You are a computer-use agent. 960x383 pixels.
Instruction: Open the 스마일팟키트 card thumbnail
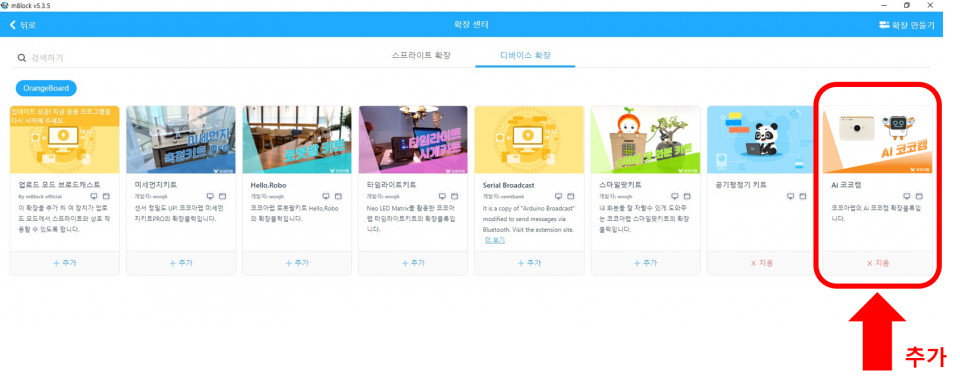click(645, 139)
